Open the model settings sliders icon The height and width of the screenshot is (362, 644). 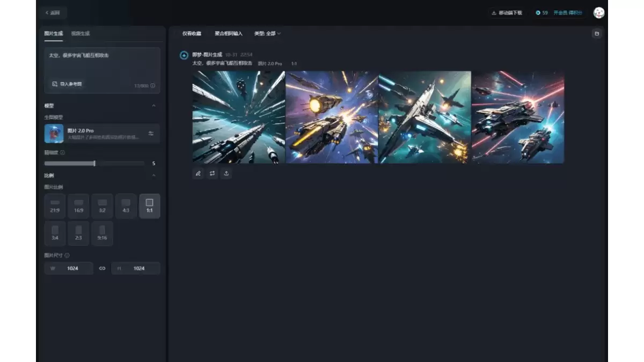pos(151,133)
